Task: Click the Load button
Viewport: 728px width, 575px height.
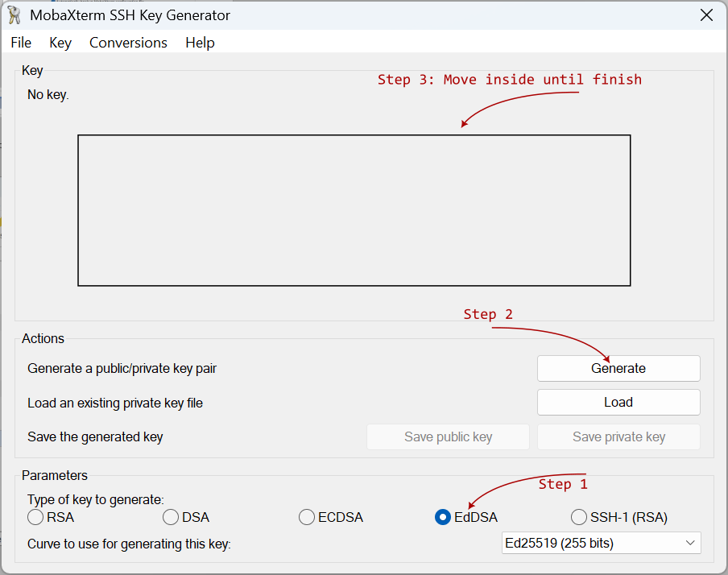Action: (x=618, y=402)
